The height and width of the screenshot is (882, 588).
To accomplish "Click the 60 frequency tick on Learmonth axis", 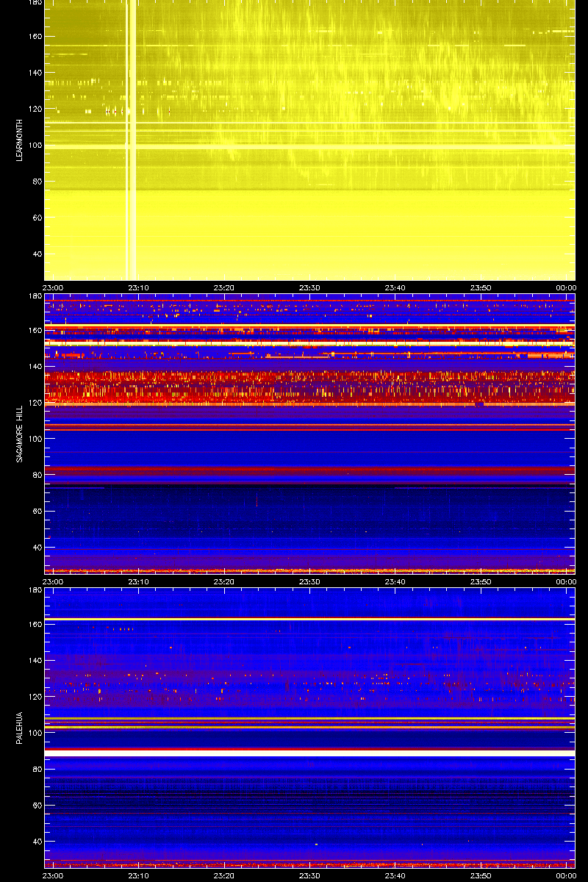I will 37,218.
